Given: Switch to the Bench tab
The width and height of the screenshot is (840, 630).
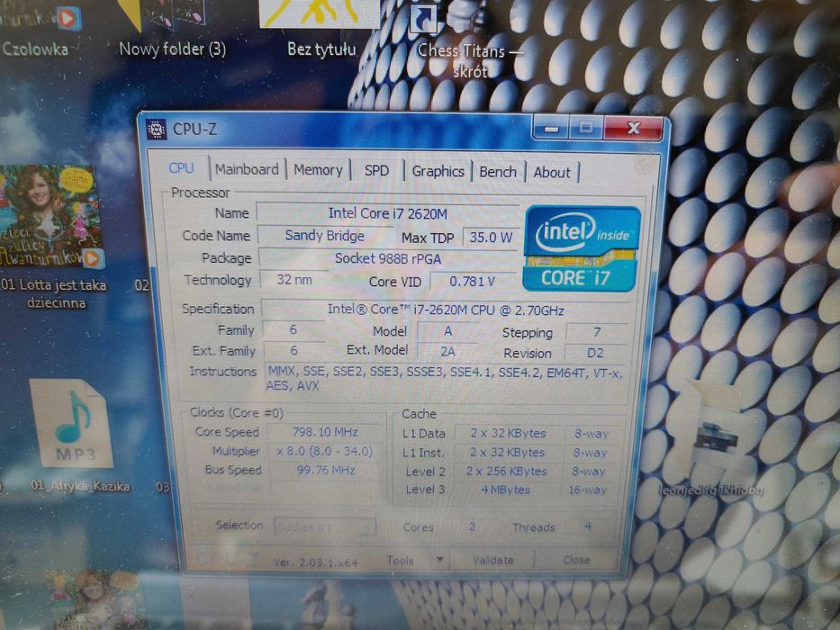Looking at the screenshot, I should pos(498,172).
